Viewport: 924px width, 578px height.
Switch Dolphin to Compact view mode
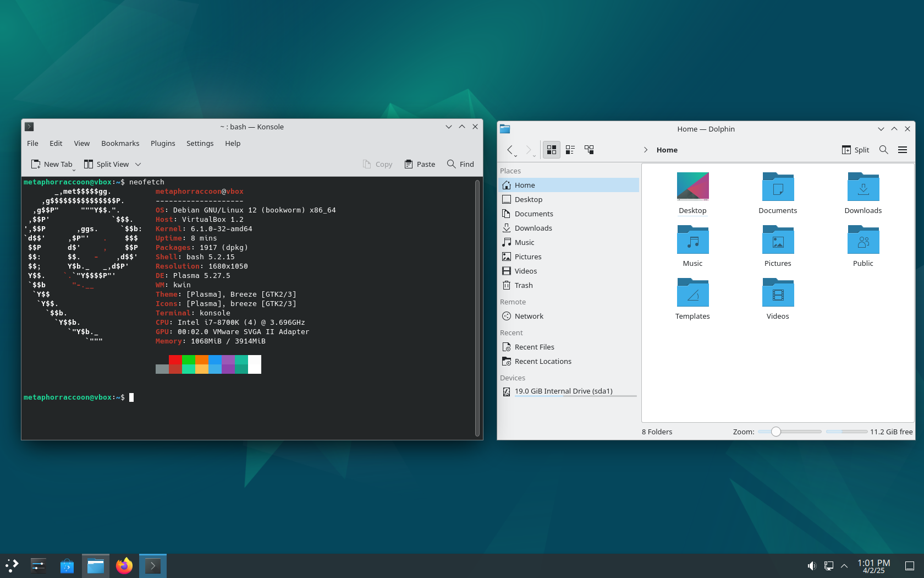pyautogui.click(x=570, y=150)
